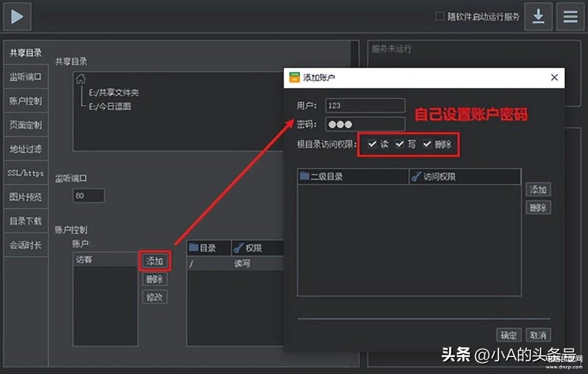This screenshot has width=588, height=374.
Task: Select the 共享目录 tab
Action: pyautogui.click(x=26, y=53)
